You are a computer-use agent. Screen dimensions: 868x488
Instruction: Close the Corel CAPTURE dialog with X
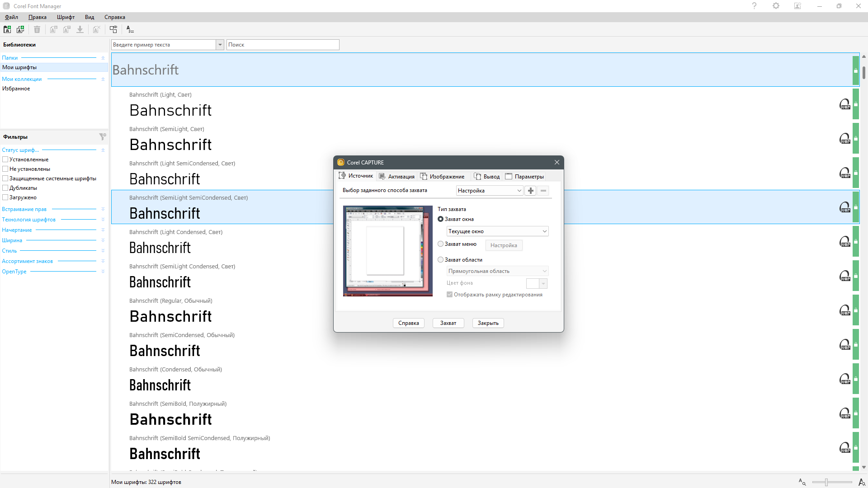pos(557,162)
